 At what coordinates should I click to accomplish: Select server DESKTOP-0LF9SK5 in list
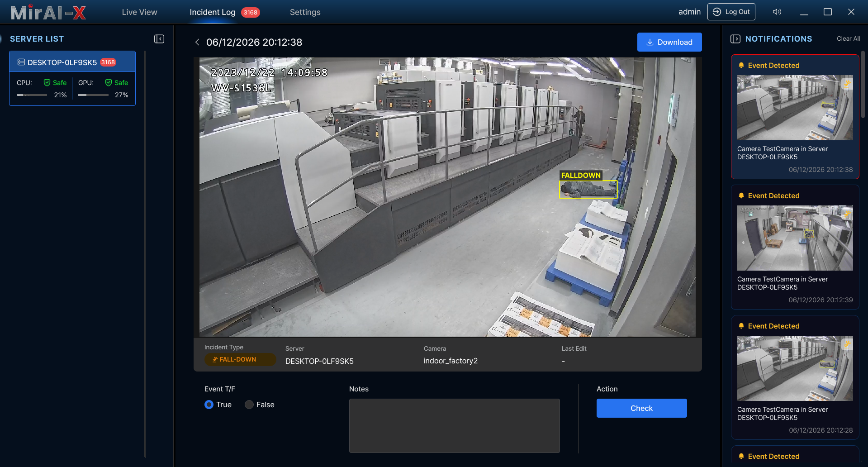coord(72,62)
